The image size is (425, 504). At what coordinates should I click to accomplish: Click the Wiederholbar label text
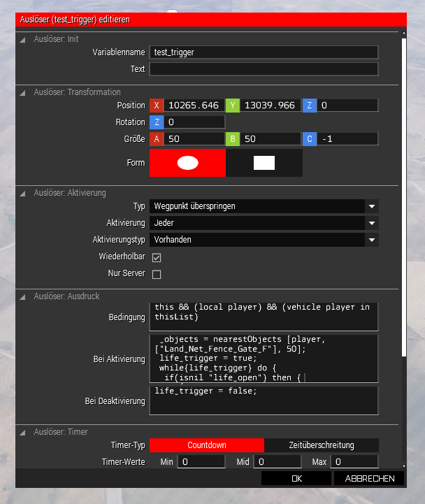tap(122, 257)
